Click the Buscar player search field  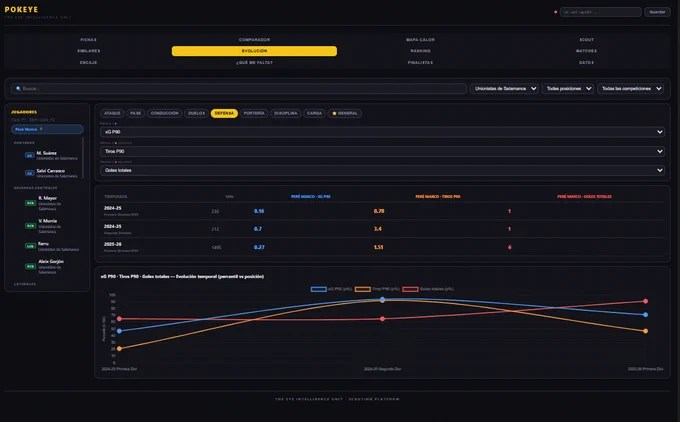coord(239,88)
